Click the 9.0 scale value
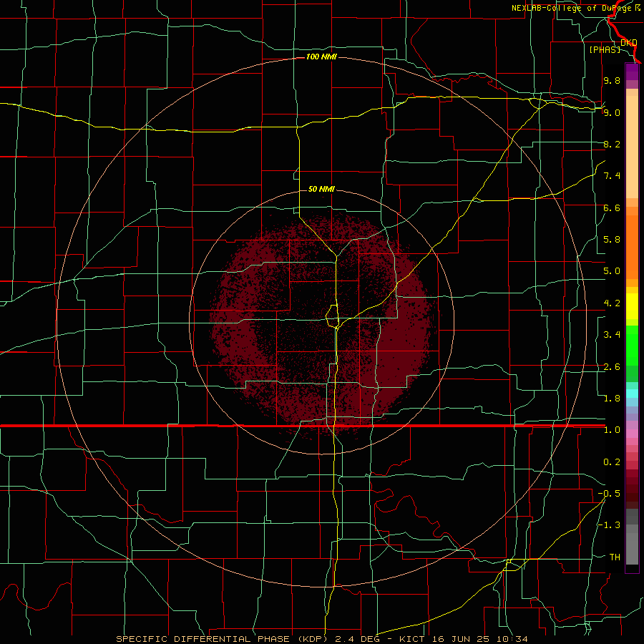Viewport: 644px width, 644px height. point(612,112)
